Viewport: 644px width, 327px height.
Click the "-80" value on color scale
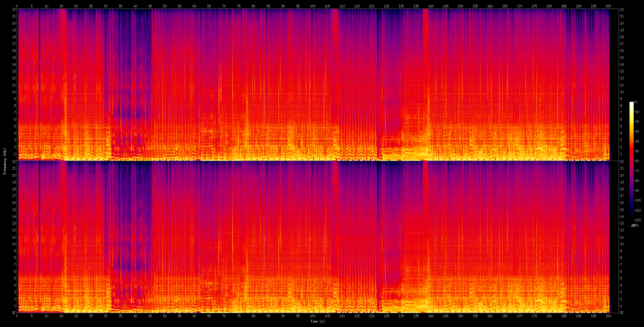point(636,181)
